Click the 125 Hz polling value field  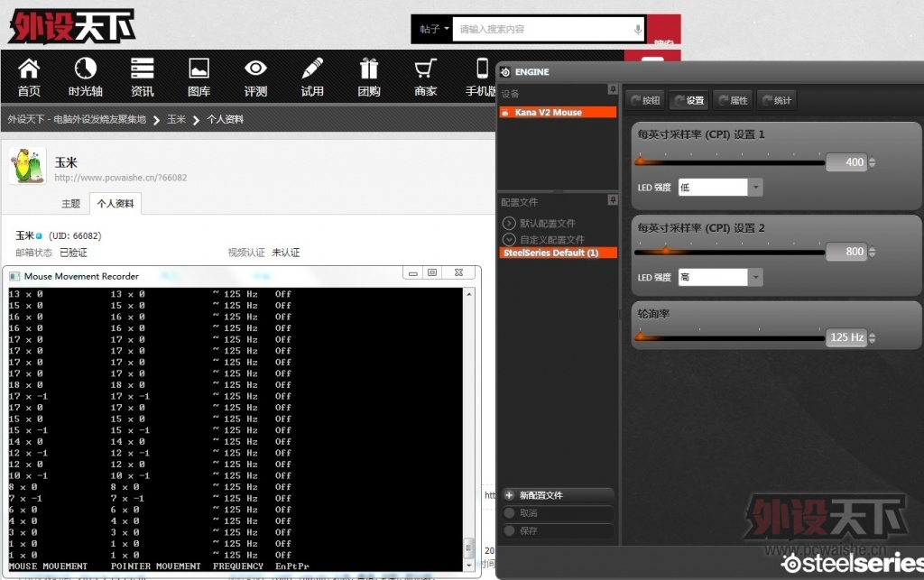click(846, 337)
